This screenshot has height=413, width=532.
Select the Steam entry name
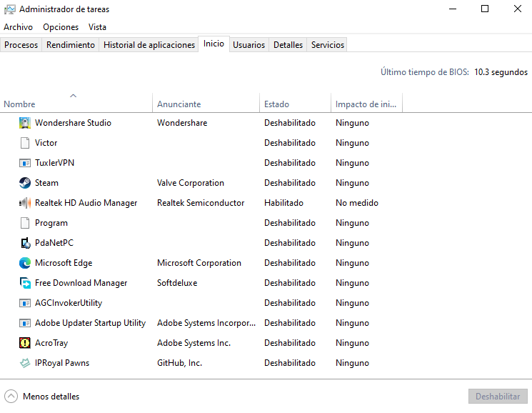[x=46, y=183]
